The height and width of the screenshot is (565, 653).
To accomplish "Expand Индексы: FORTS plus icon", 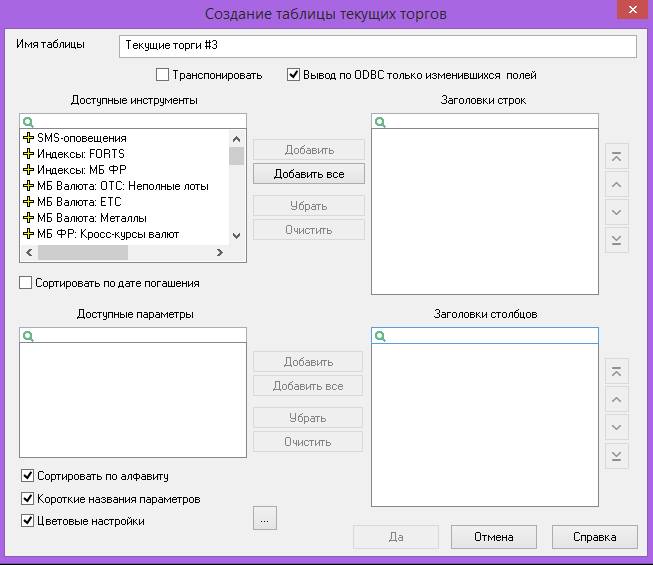I will [x=28, y=154].
